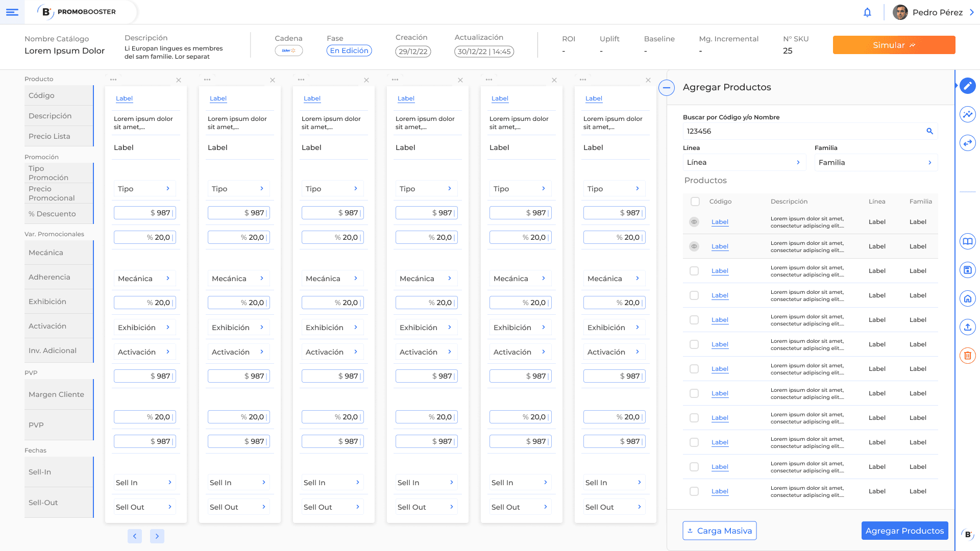Click the Agregar Productos blue button
The height and width of the screenshot is (551, 980).
point(904,531)
